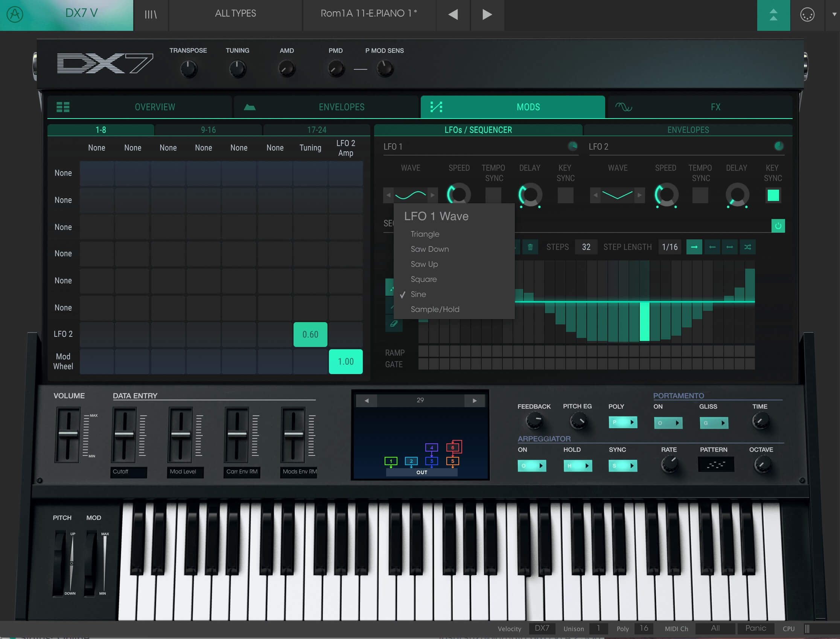This screenshot has width=840, height=639.
Task: Click the 0.60 LFO 2 to Tuning cell
Action: pyautogui.click(x=310, y=334)
